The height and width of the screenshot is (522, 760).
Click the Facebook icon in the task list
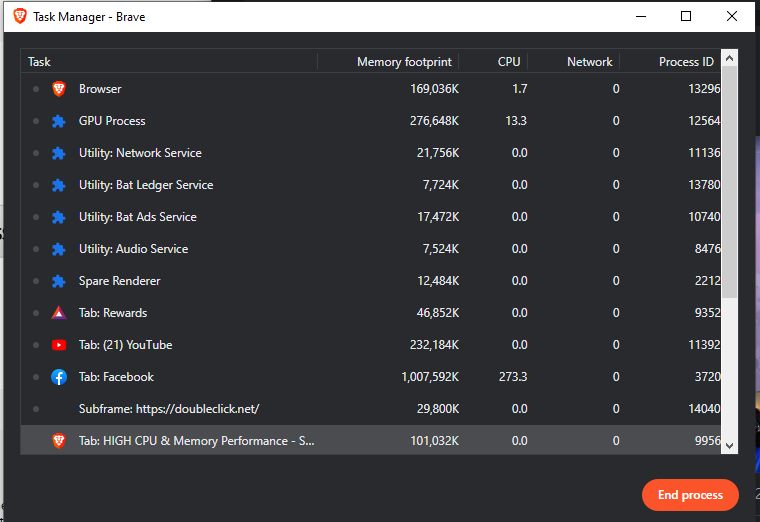(x=59, y=377)
